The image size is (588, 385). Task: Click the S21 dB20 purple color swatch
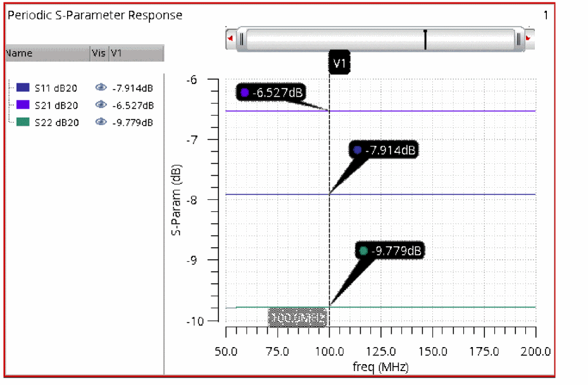[23, 104]
